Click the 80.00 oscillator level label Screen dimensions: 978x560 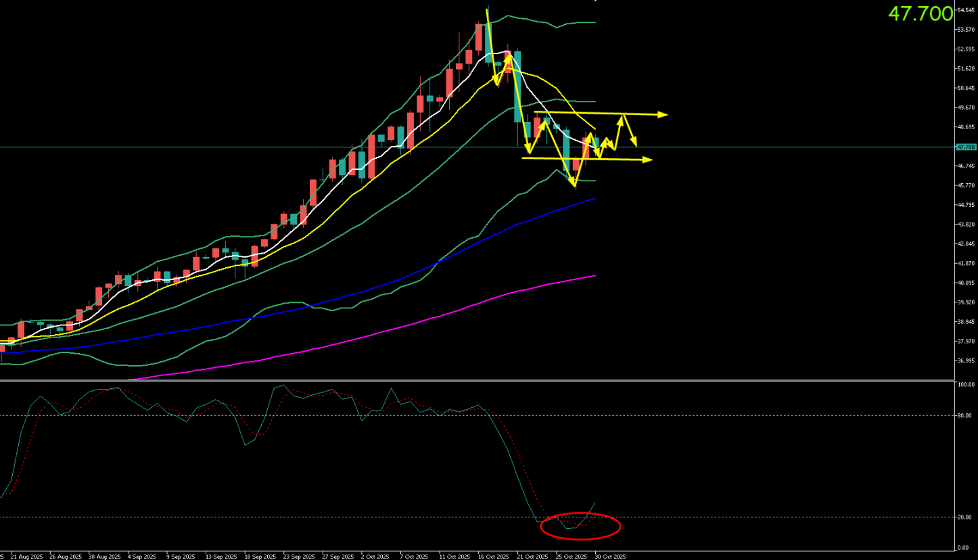[x=964, y=415]
